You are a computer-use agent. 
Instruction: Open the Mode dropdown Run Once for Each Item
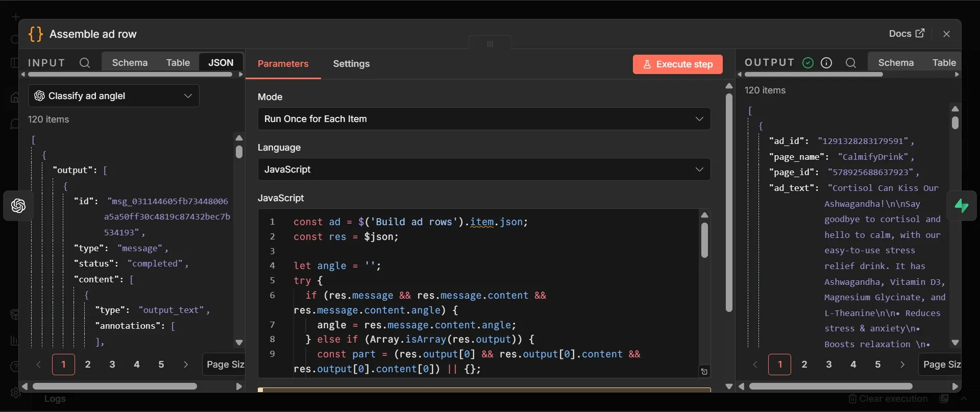[x=484, y=119]
